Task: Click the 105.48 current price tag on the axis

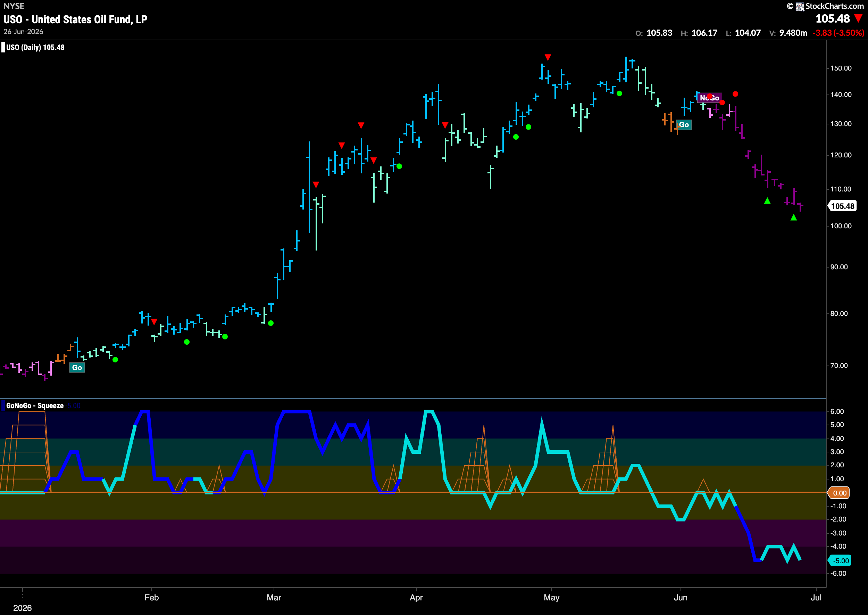Action: click(x=843, y=206)
